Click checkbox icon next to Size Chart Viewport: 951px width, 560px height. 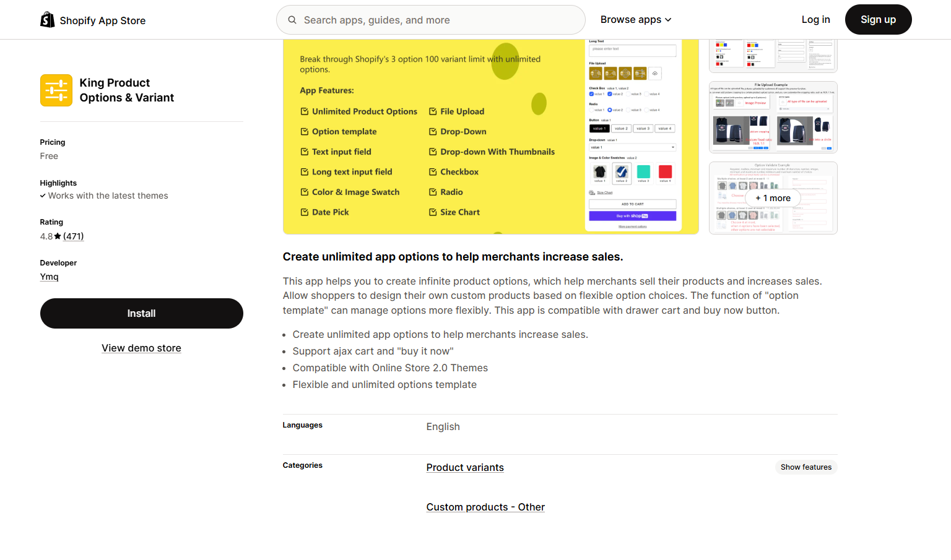pyautogui.click(x=433, y=212)
